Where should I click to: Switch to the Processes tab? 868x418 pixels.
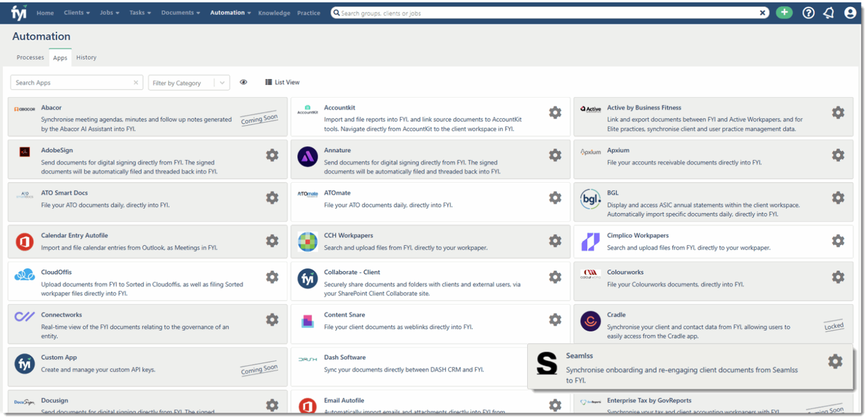pos(30,58)
